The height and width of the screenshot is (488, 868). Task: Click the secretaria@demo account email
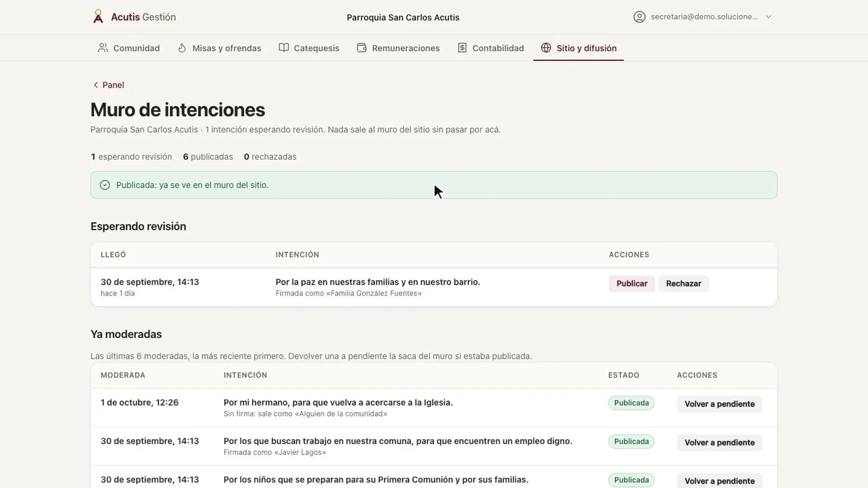[x=704, y=17]
